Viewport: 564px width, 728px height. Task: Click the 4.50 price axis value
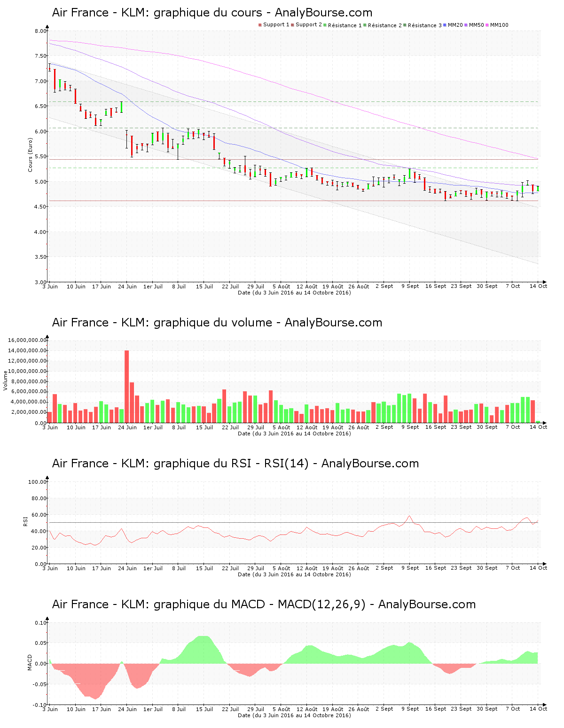[x=40, y=207]
